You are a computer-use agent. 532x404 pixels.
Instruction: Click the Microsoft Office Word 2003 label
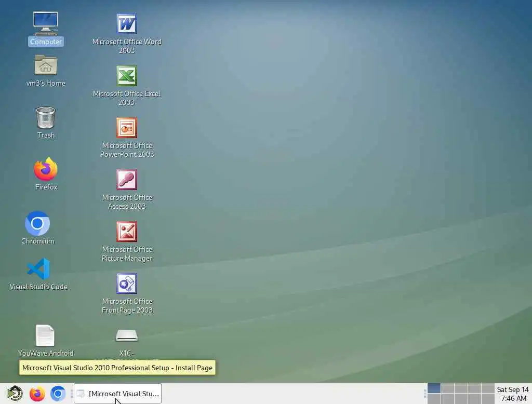(x=127, y=46)
